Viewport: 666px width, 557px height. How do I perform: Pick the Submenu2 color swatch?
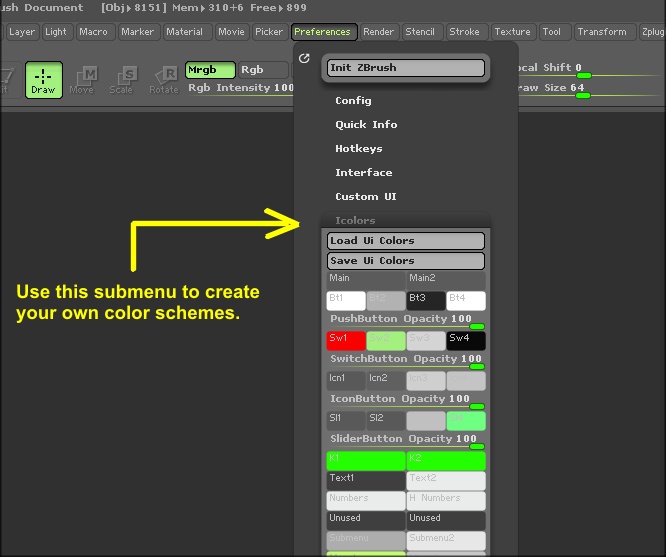[446, 541]
